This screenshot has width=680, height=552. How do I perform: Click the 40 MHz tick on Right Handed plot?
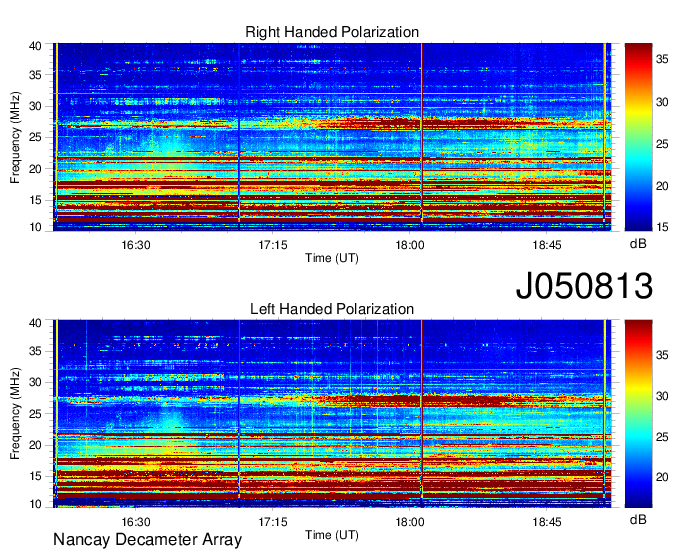(x=35, y=46)
